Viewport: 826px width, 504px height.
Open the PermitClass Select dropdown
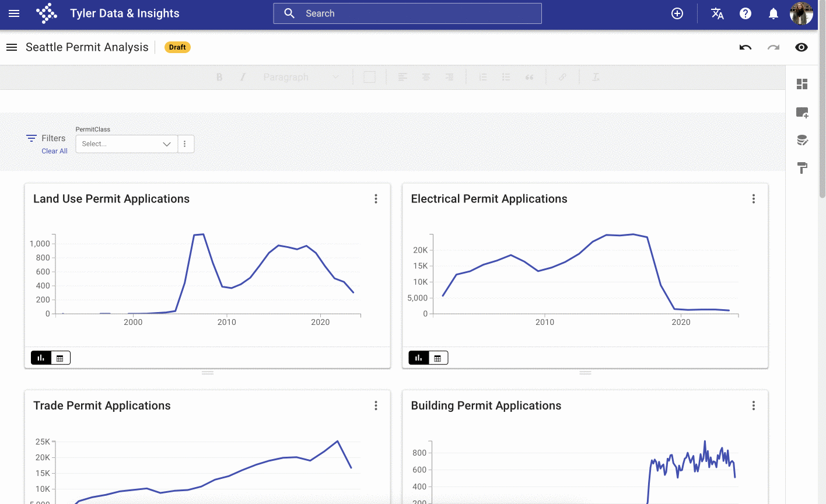coord(127,143)
